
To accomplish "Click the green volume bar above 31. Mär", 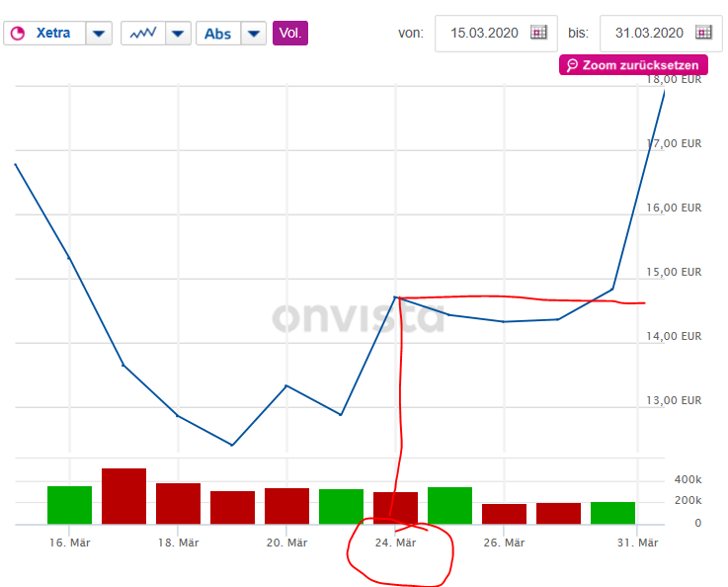I will 612,513.
